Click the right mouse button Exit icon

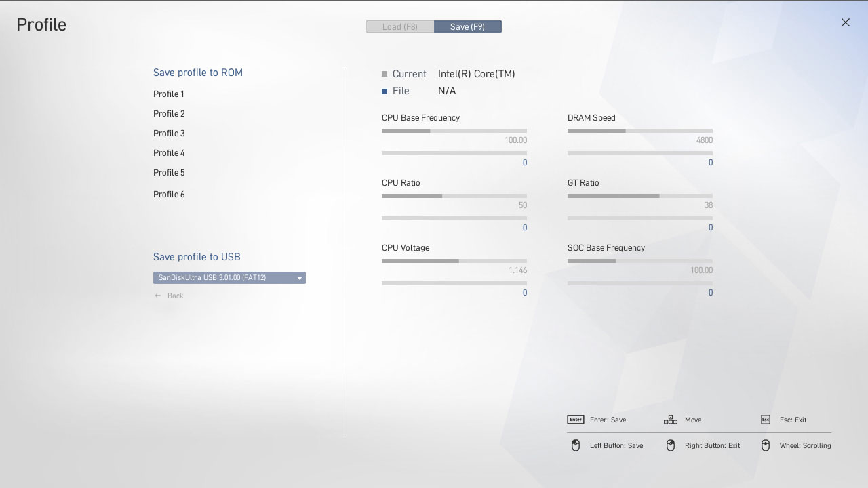[x=671, y=445]
